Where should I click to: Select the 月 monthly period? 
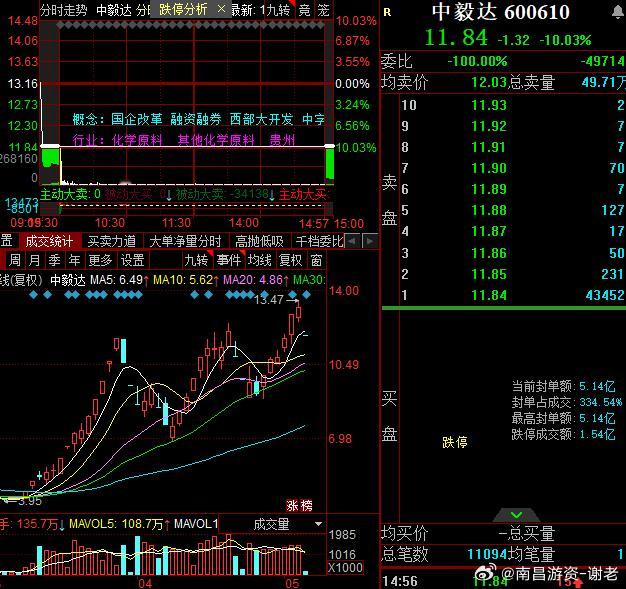[x=35, y=260]
